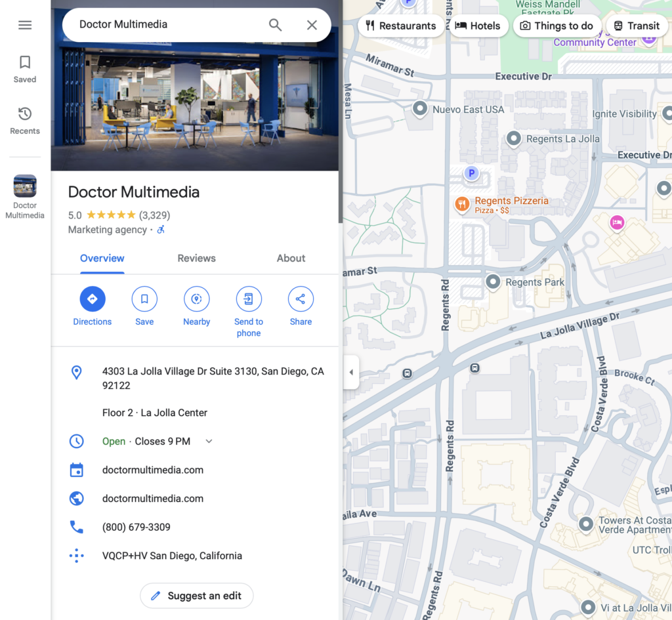Select the Hotels filter chip
Viewport: 672px width, 620px height.
pyautogui.click(x=478, y=26)
